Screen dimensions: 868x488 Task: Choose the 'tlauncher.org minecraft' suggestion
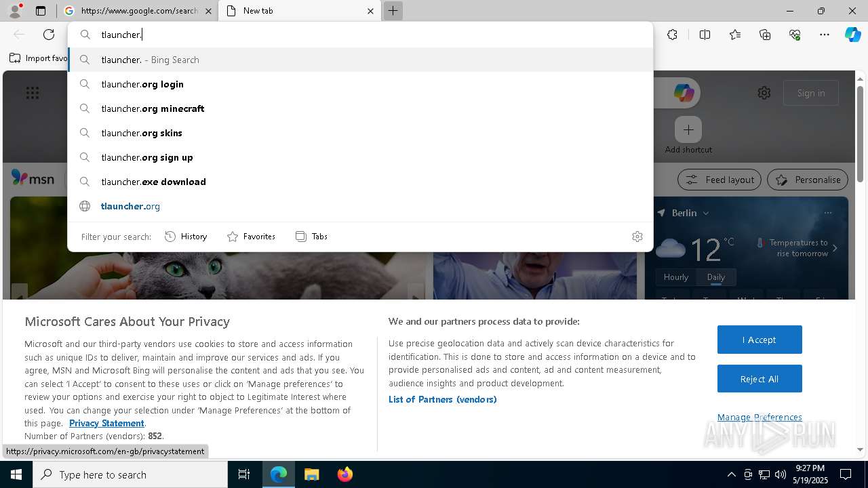click(x=360, y=108)
